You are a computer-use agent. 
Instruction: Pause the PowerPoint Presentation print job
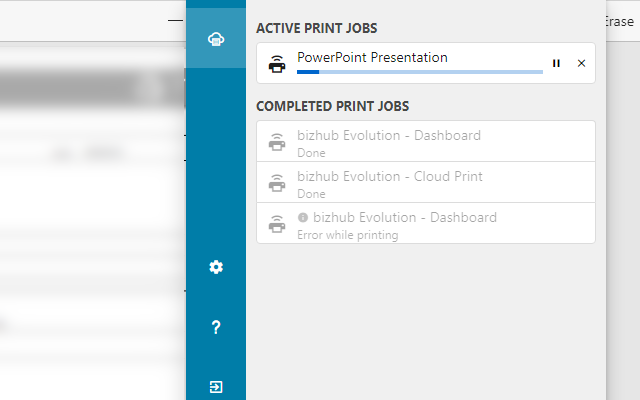click(x=557, y=63)
